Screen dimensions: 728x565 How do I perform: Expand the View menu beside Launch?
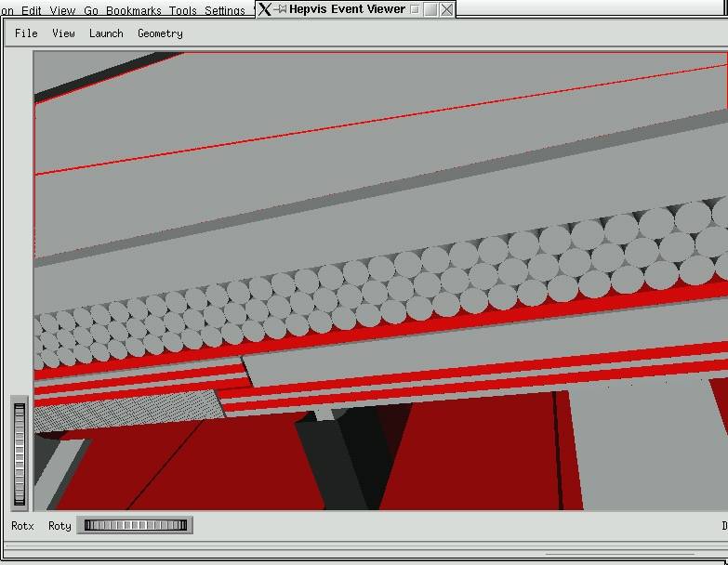[63, 33]
